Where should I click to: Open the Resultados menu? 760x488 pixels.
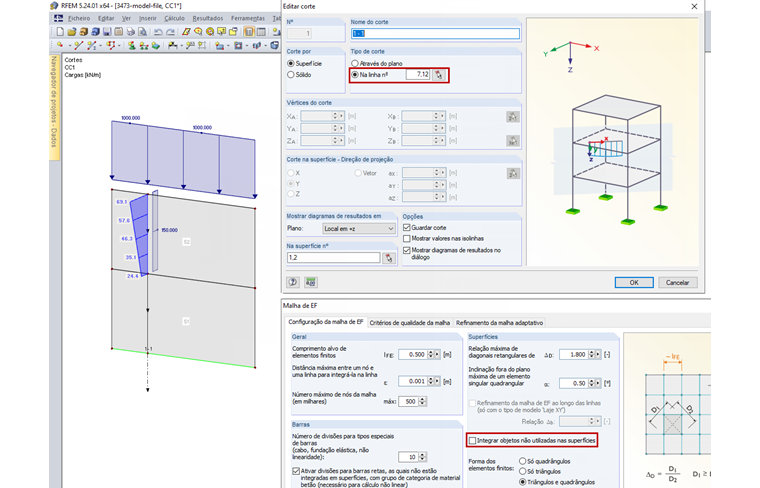click(x=208, y=18)
